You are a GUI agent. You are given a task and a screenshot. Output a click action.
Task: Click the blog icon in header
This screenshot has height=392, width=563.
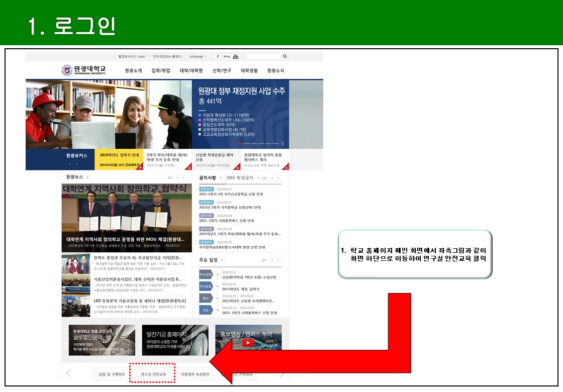coord(226,56)
